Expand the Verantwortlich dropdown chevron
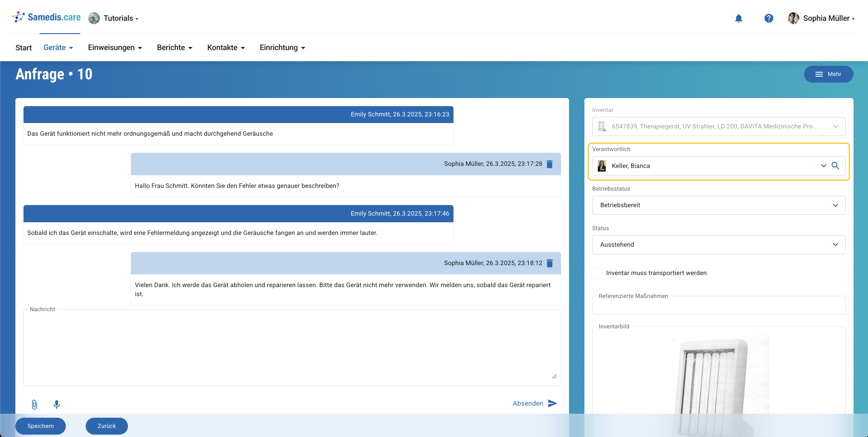Screen dimensions: 868x437 click(824, 166)
